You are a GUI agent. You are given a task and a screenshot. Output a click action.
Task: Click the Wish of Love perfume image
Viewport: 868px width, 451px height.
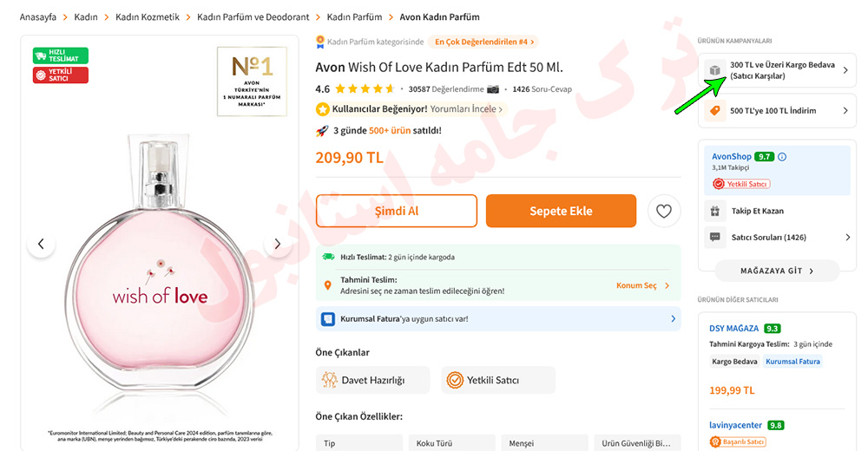point(161,278)
